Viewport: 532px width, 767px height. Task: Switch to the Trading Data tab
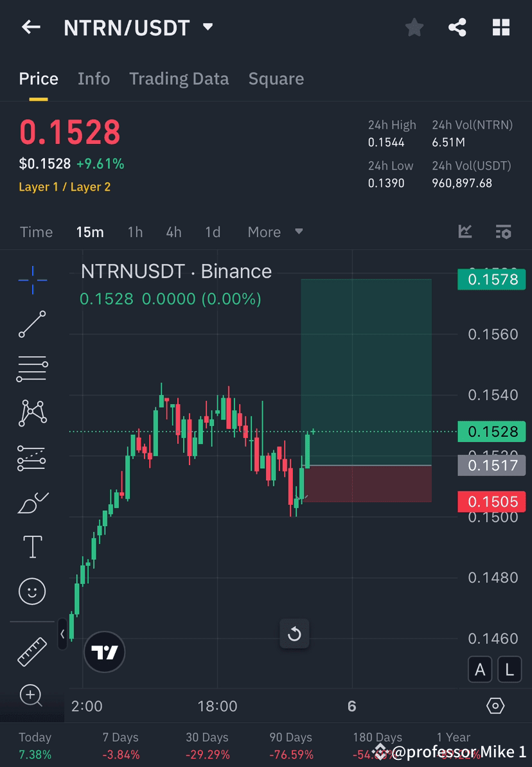point(179,78)
